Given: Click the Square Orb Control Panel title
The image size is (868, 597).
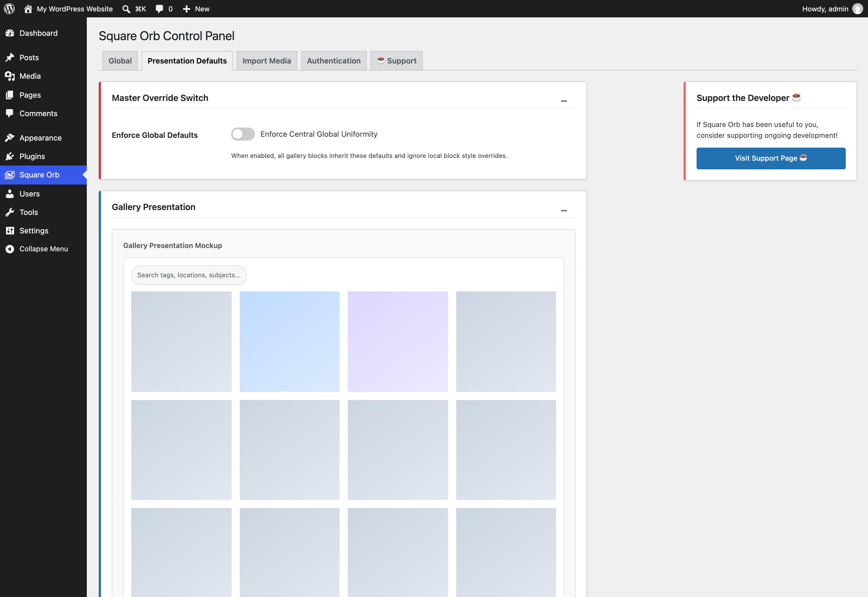Looking at the screenshot, I should pos(166,36).
